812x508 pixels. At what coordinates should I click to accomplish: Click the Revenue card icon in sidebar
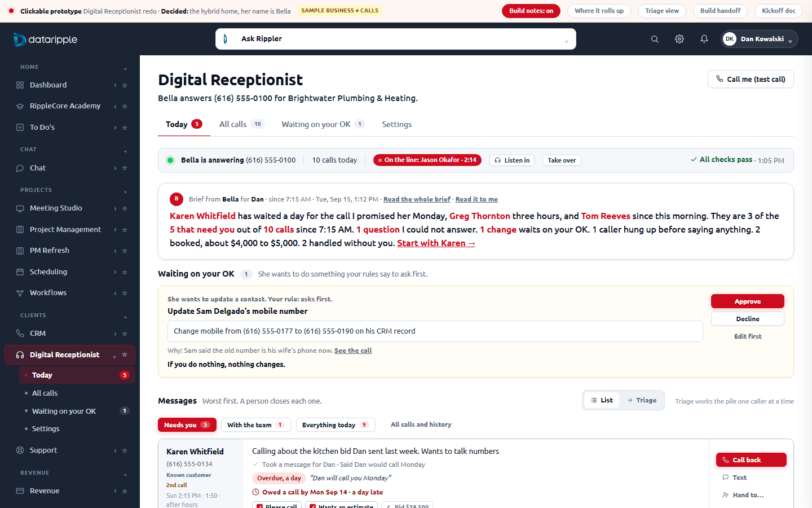point(20,491)
